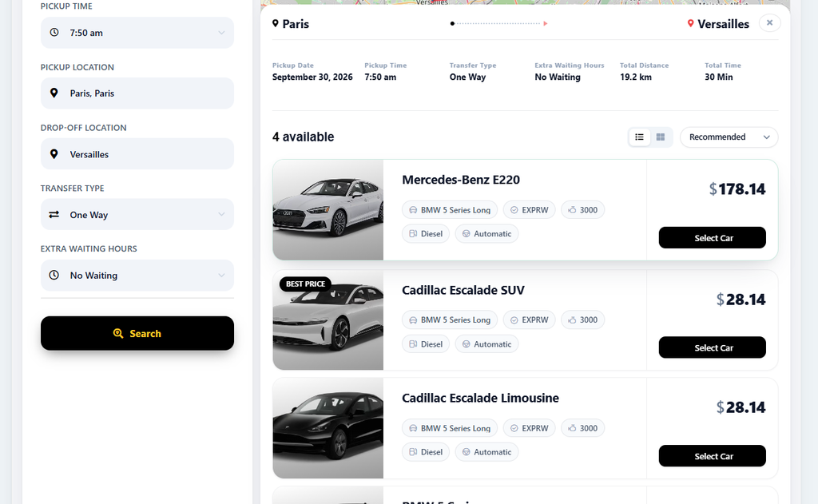Viewport: 818px width, 504px height.
Task: Click BMW 5 Series Long tag on Mercedes card
Action: pos(450,210)
